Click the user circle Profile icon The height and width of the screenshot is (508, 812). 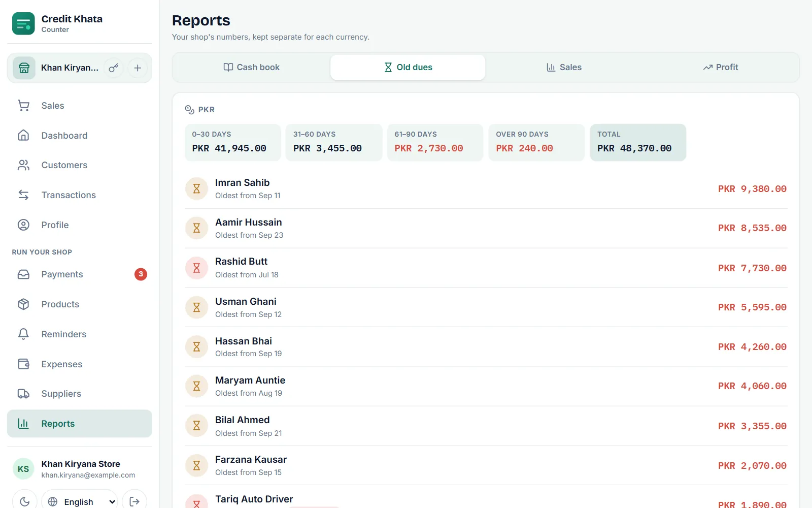point(23,225)
